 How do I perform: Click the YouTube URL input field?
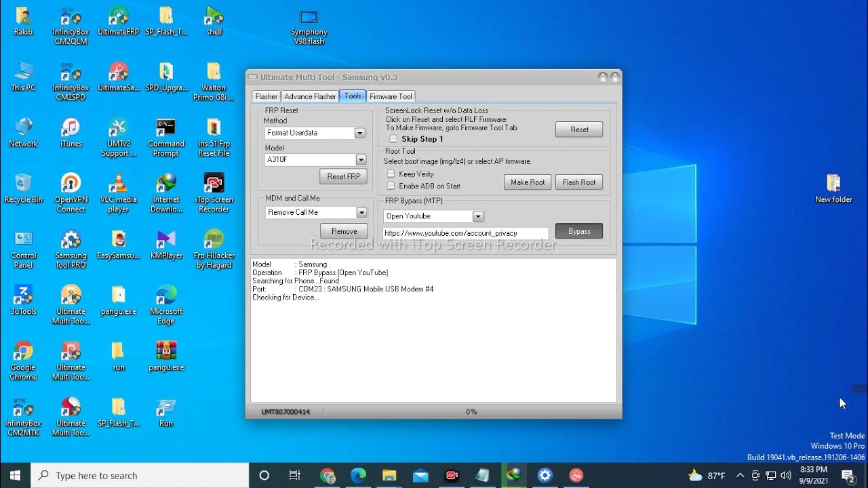[x=465, y=233]
